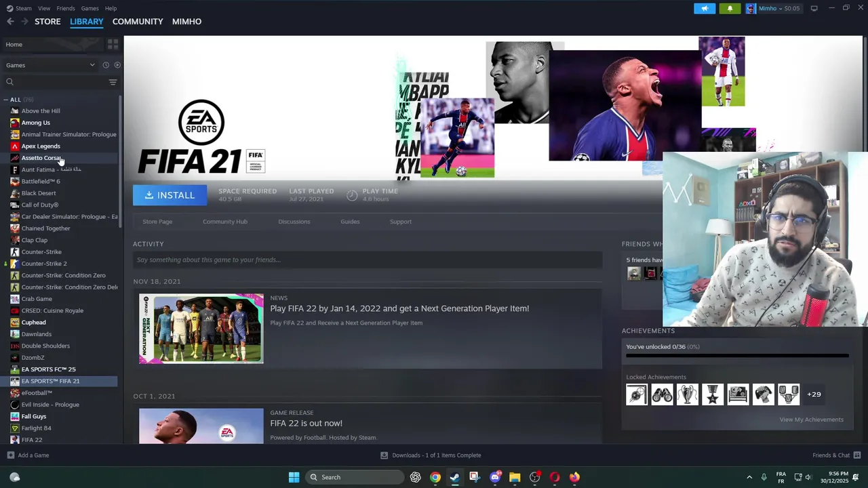
Task: Open Discord from the taskbar
Action: pos(495,477)
